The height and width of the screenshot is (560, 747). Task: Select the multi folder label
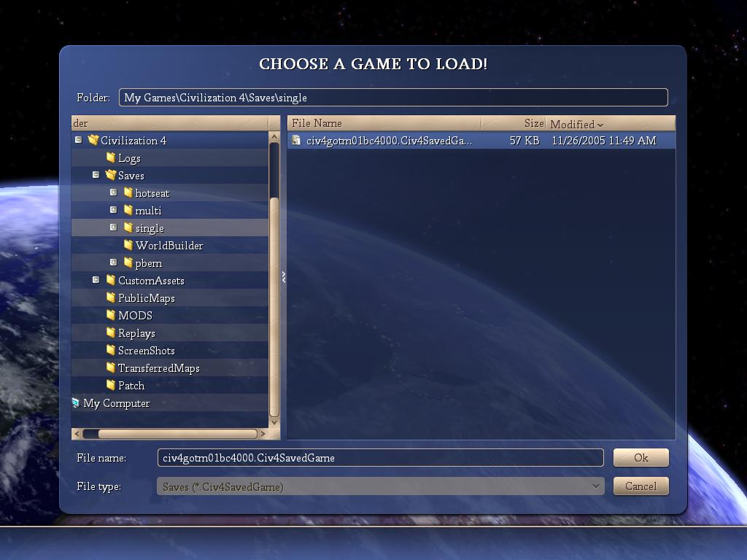pos(148,211)
